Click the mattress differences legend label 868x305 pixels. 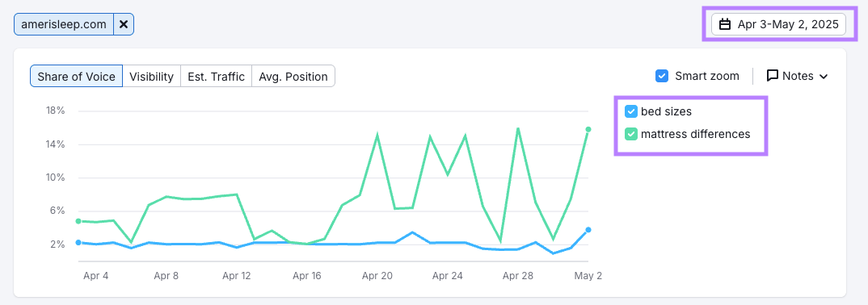point(695,134)
